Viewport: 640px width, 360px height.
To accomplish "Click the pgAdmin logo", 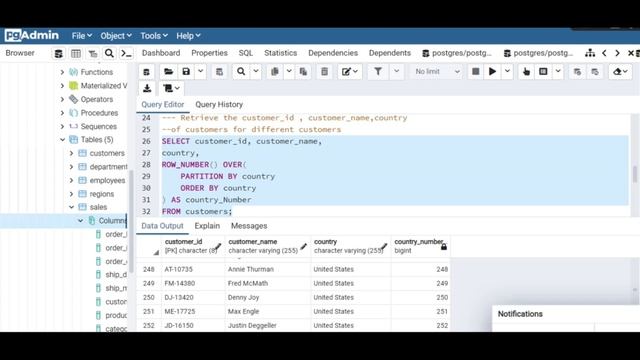I will tap(32, 36).
